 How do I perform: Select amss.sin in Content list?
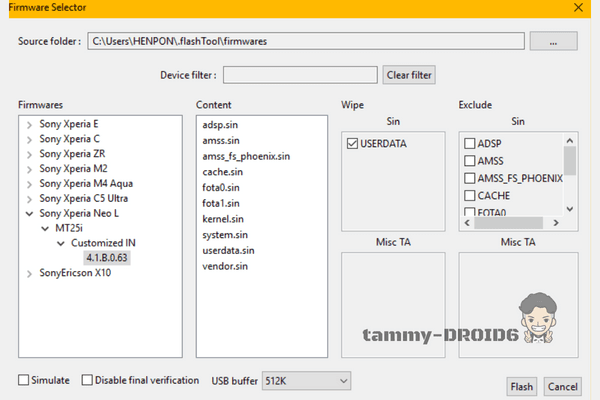(221, 140)
